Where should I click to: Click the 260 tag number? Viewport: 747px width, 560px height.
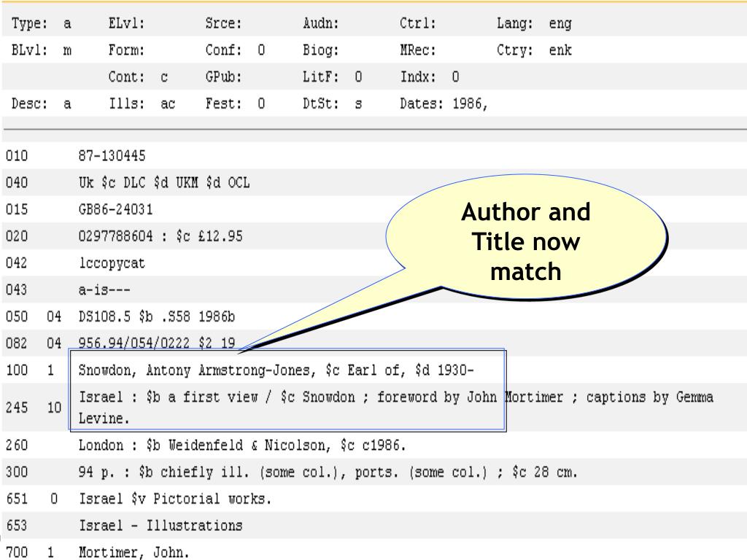click(x=17, y=446)
